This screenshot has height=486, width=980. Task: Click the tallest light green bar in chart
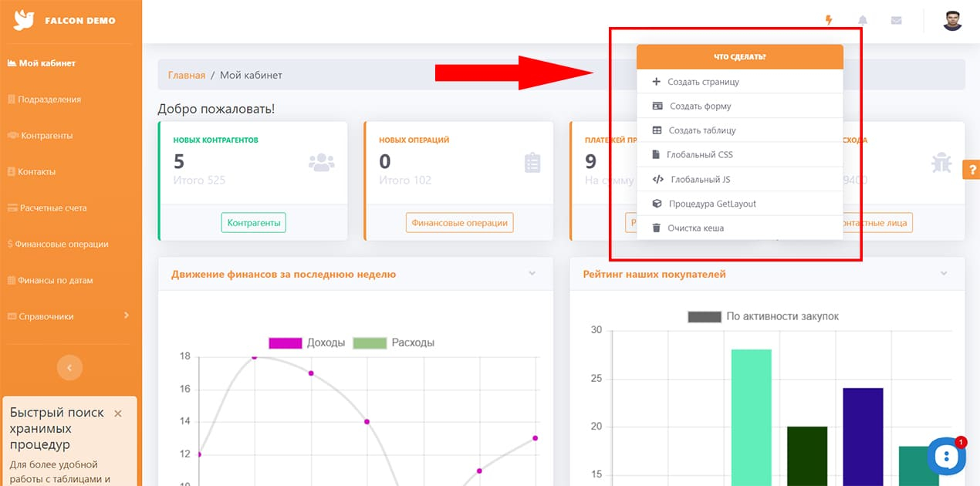751,417
